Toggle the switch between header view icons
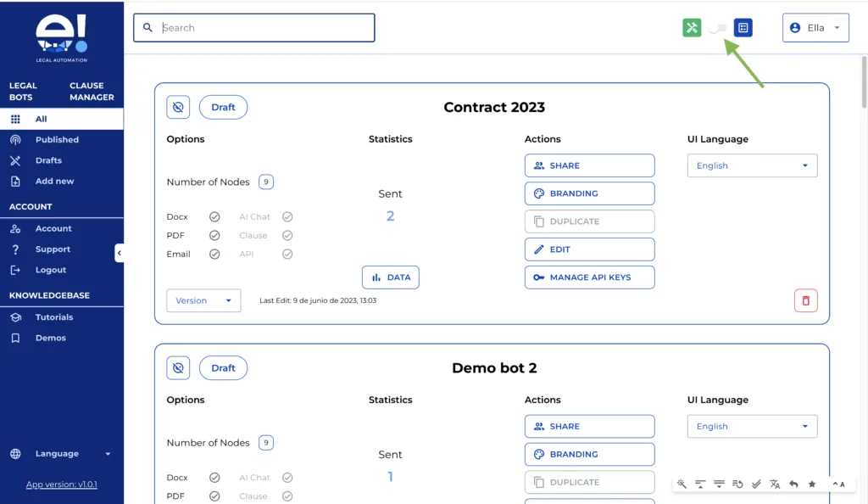 click(x=717, y=28)
